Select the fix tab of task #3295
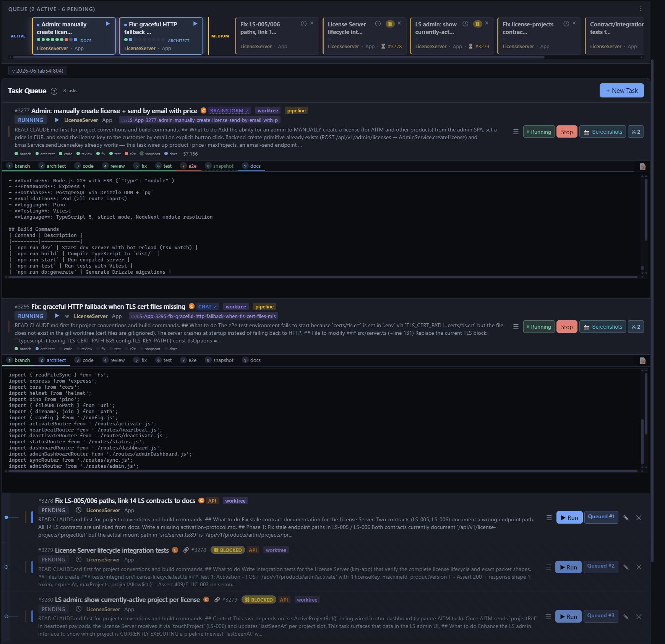This screenshot has width=665, height=644. pos(140,360)
